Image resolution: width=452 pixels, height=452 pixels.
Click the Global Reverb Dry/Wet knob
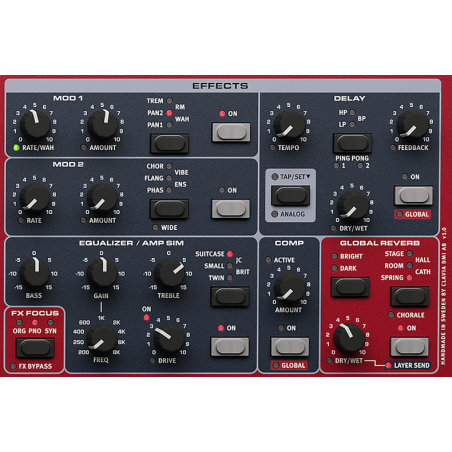[348, 338]
